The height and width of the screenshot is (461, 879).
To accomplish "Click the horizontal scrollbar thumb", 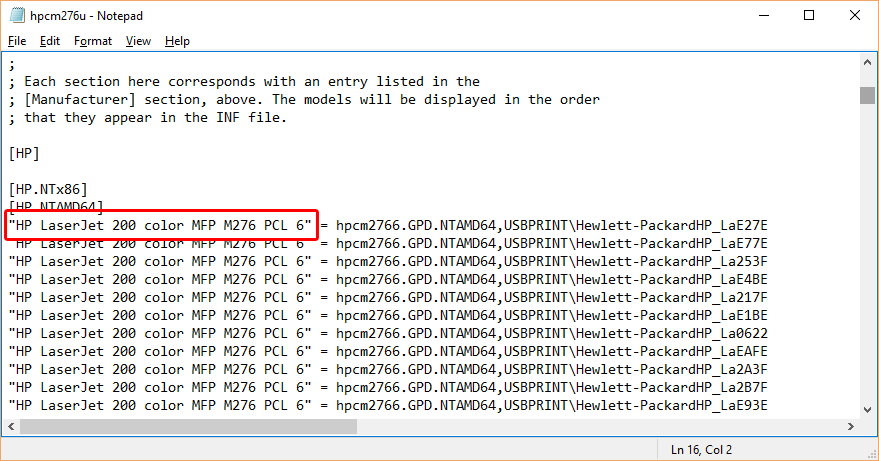I will click(x=188, y=427).
